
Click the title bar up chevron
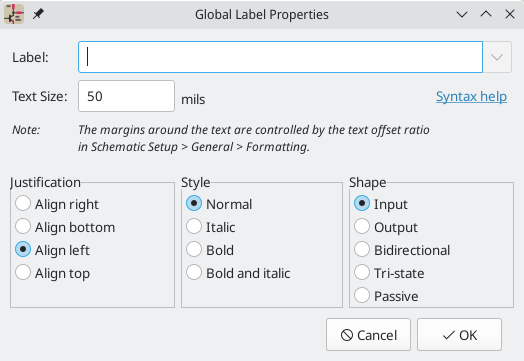486,14
